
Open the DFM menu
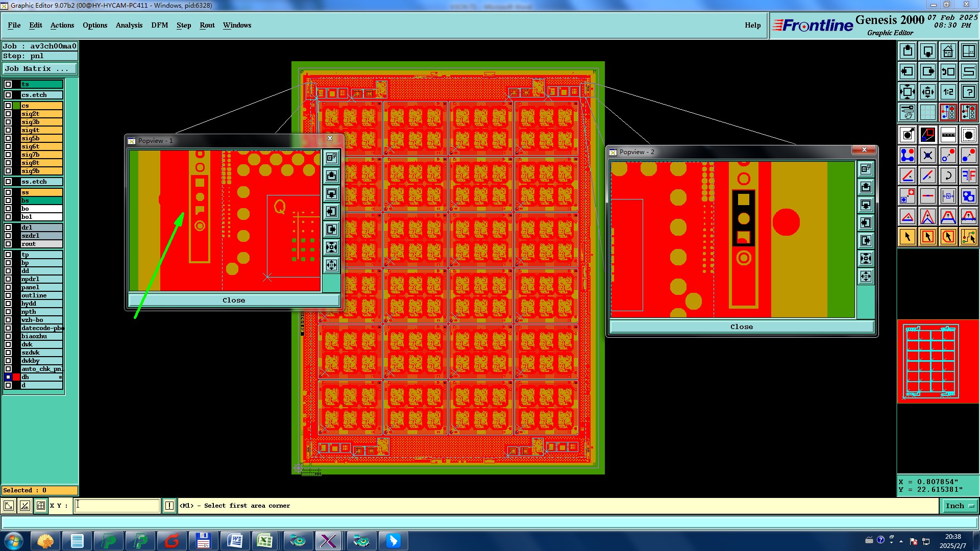(x=159, y=25)
